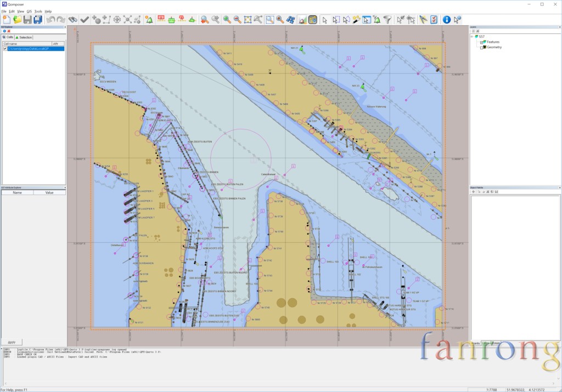
Task: Zoom to full extent with the yellow-frame icon
Action: (x=248, y=20)
